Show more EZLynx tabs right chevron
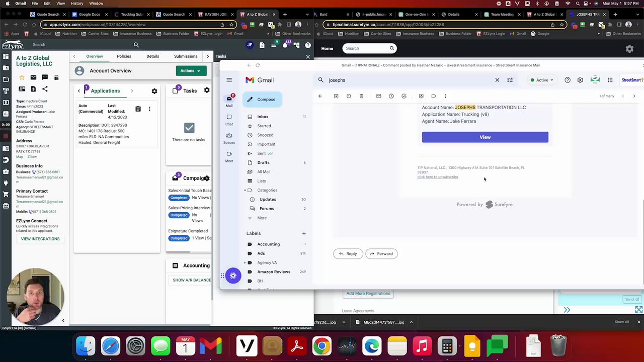This screenshot has width=644, height=362. pos(208,56)
